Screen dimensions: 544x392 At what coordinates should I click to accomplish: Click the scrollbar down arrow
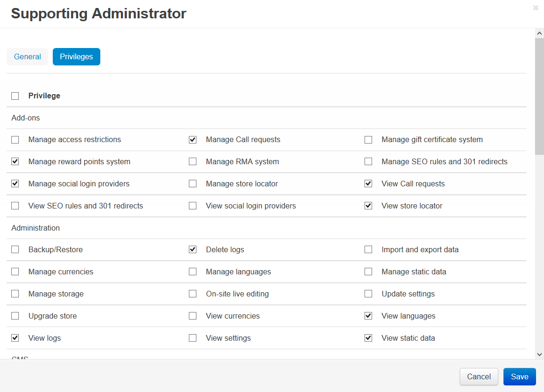point(539,354)
